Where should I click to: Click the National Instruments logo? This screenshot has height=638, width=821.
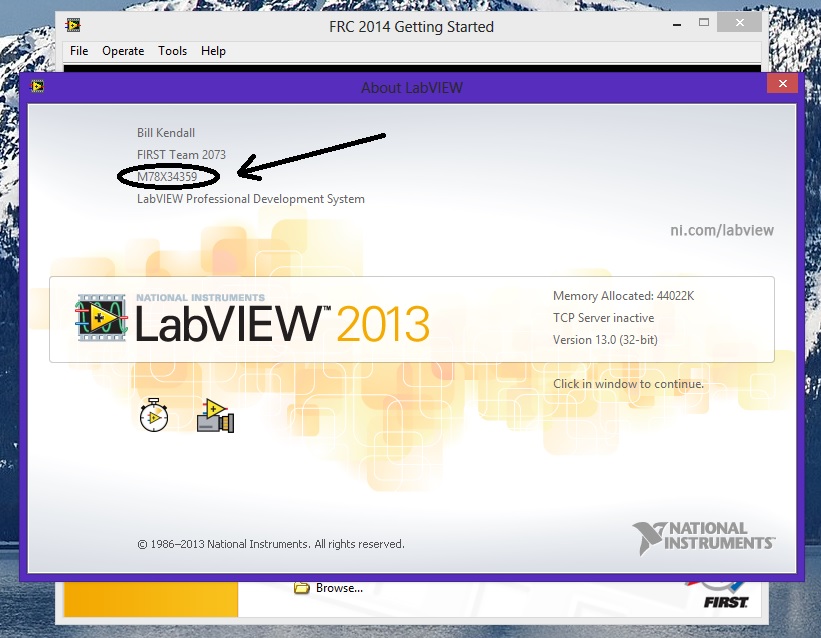pyautogui.click(x=704, y=537)
